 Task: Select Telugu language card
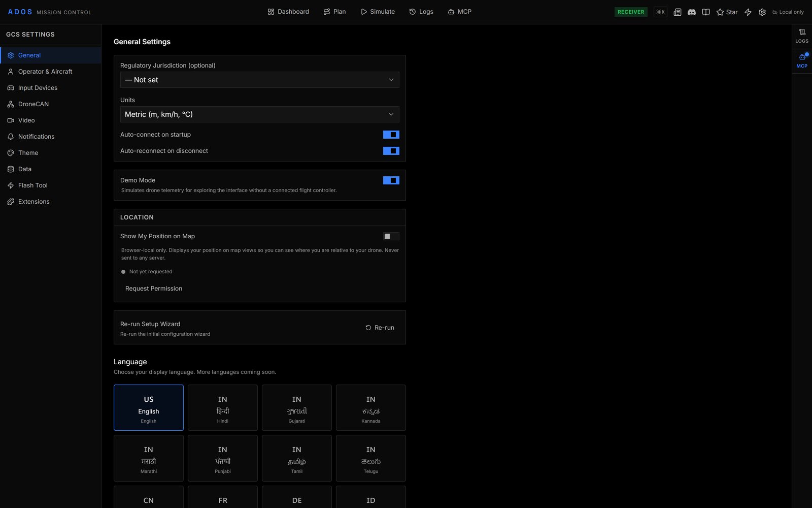[371, 458]
